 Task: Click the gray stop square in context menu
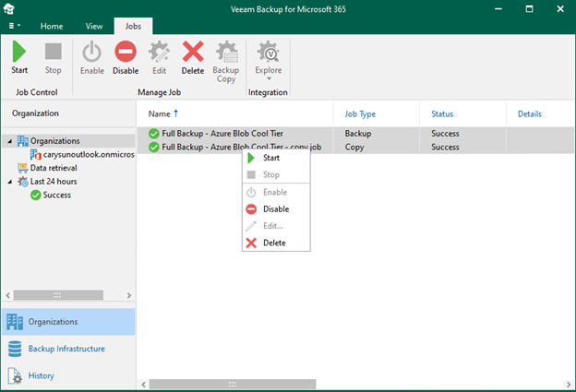tap(251, 174)
